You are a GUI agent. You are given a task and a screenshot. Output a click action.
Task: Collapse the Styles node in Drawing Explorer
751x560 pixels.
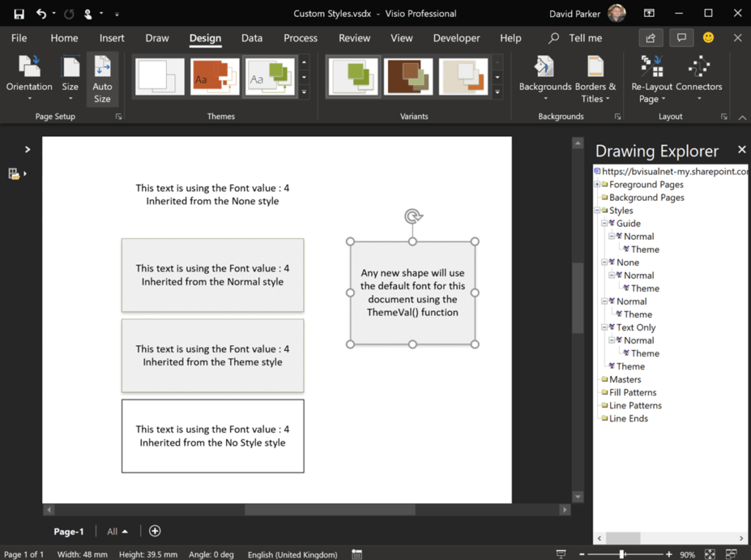coord(598,210)
